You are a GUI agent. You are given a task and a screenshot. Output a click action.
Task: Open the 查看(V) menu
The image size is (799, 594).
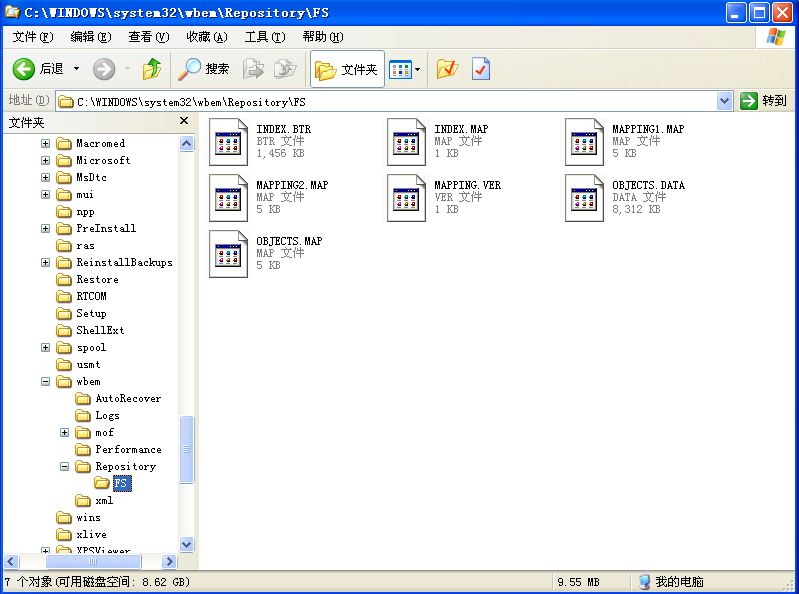148,37
